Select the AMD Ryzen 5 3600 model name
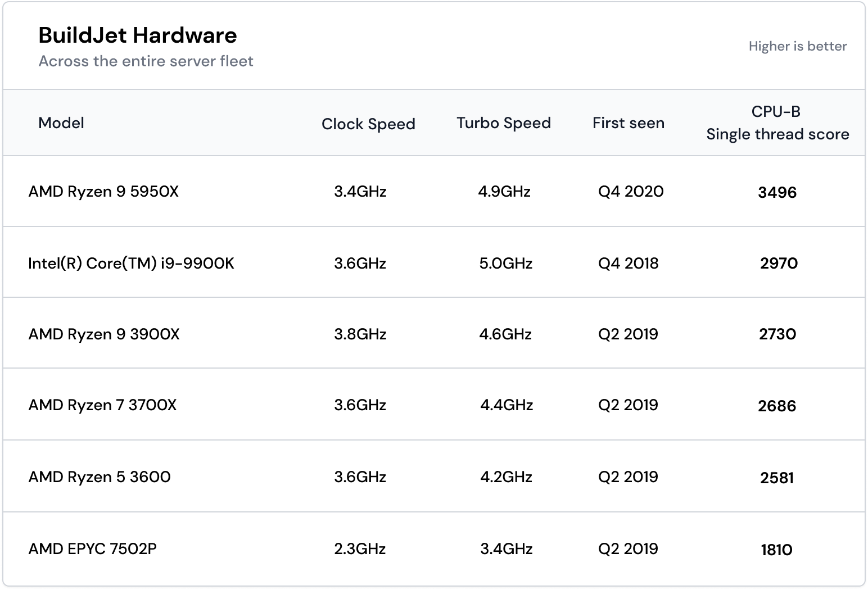 pyautogui.click(x=100, y=477)
